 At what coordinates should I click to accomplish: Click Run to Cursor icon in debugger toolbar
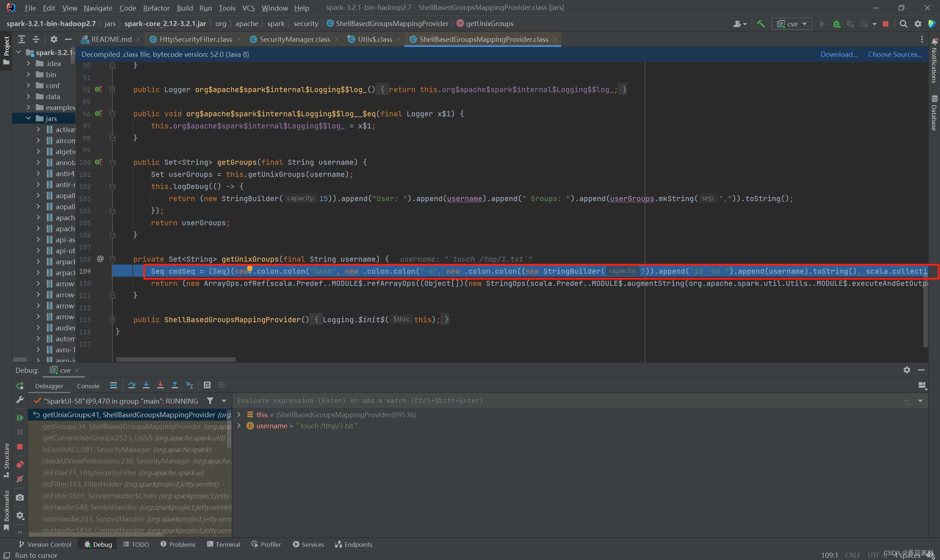tap(190, 385)
